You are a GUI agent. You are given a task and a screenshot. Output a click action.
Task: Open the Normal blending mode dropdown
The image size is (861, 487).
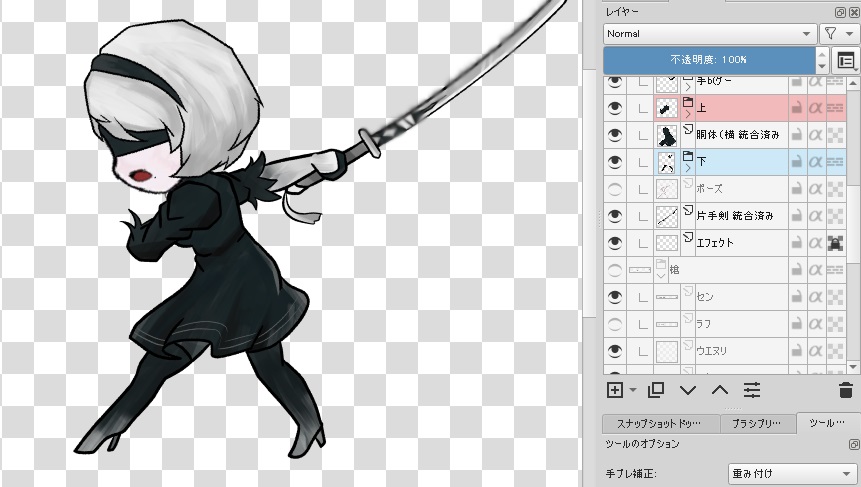tap(708, 34)
